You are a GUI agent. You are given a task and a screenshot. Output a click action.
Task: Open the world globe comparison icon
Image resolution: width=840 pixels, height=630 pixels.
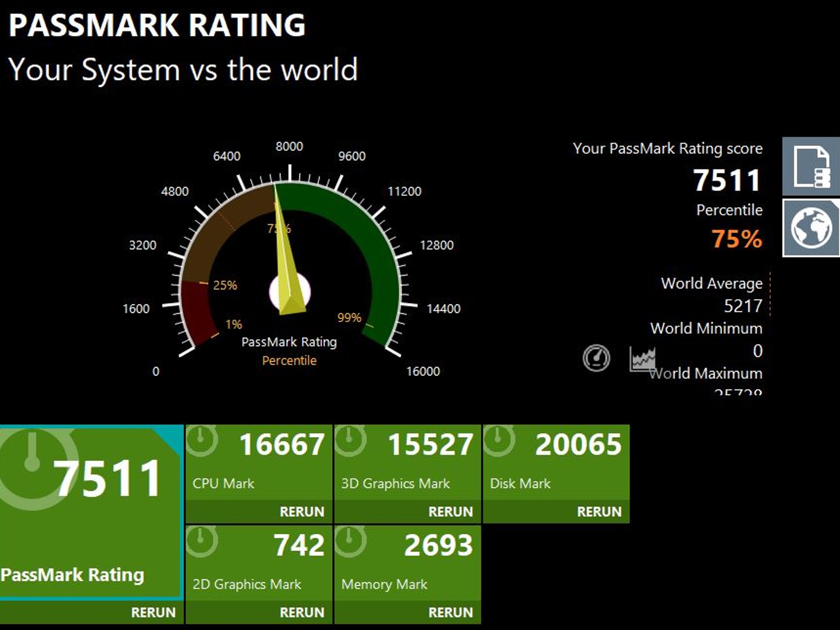click(811, 228)
